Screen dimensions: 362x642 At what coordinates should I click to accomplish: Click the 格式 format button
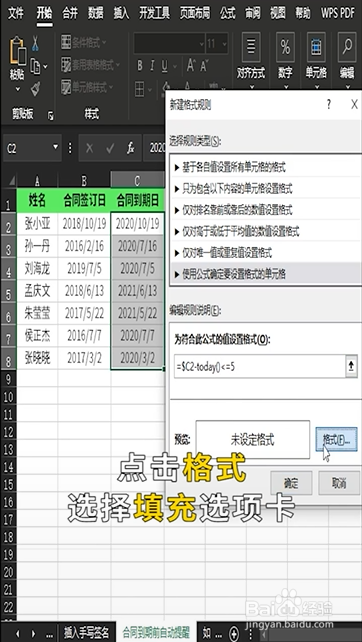click(337, 439)
